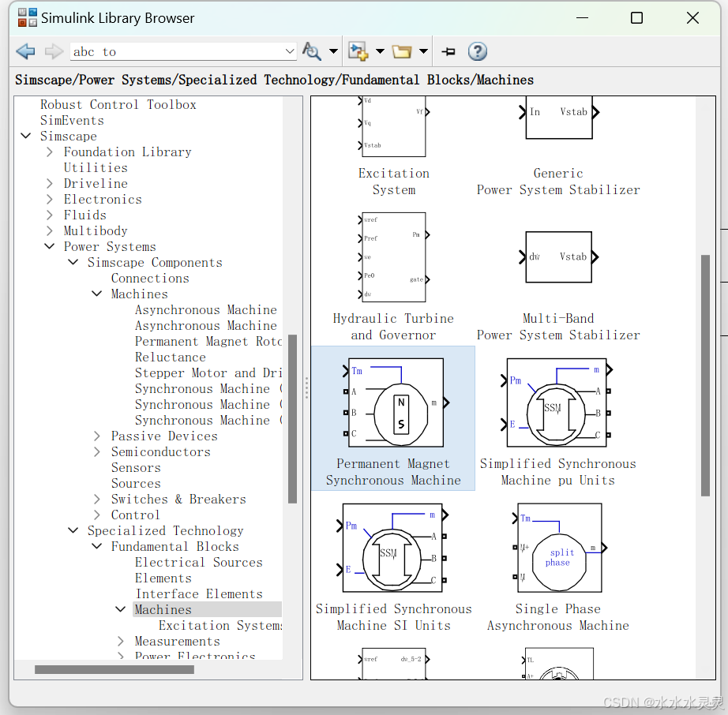Select Reluctance in the tree
The image size is (728, 715).
(170, 357)
